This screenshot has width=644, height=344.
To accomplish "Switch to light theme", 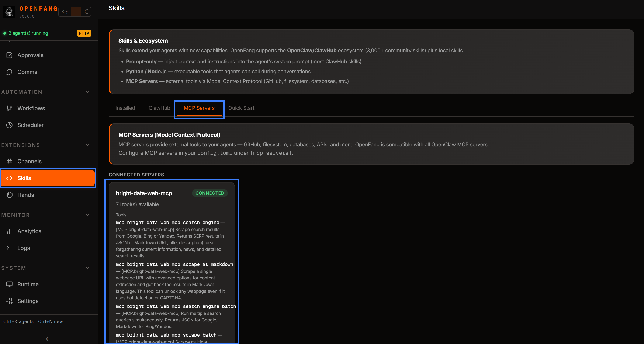I will click(65, 12).
